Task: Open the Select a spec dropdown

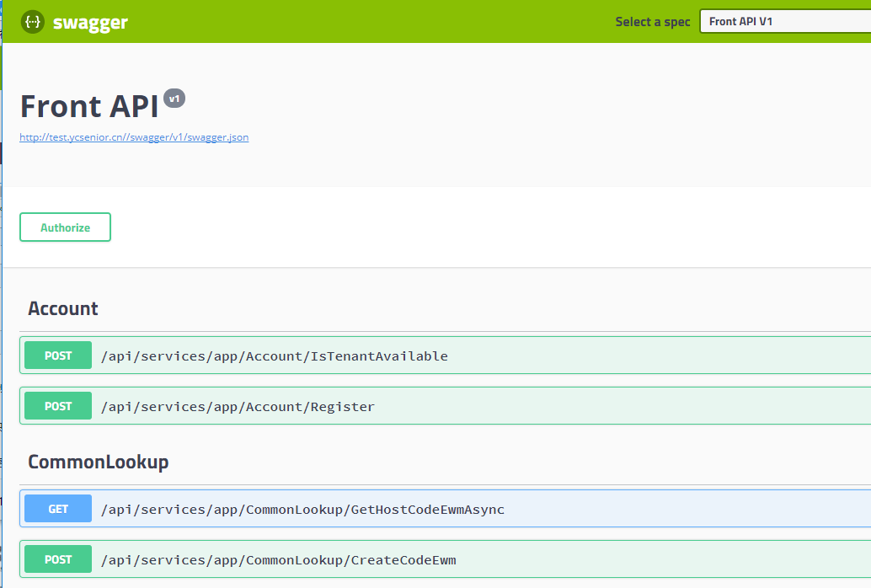Action: click(x=785, y=21)
